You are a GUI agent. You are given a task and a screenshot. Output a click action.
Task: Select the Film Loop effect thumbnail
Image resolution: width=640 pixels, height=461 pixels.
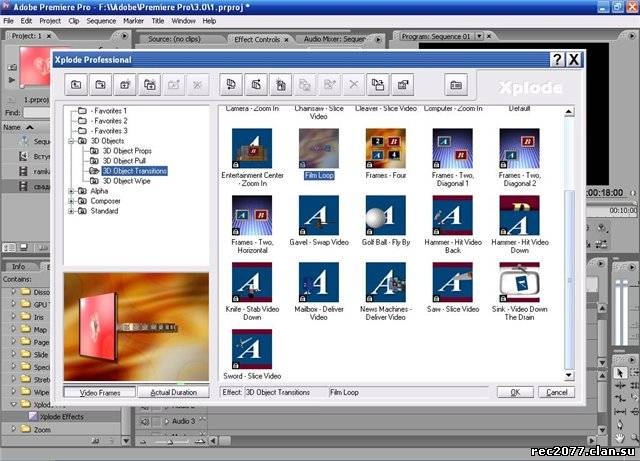(x=319, y=148)
